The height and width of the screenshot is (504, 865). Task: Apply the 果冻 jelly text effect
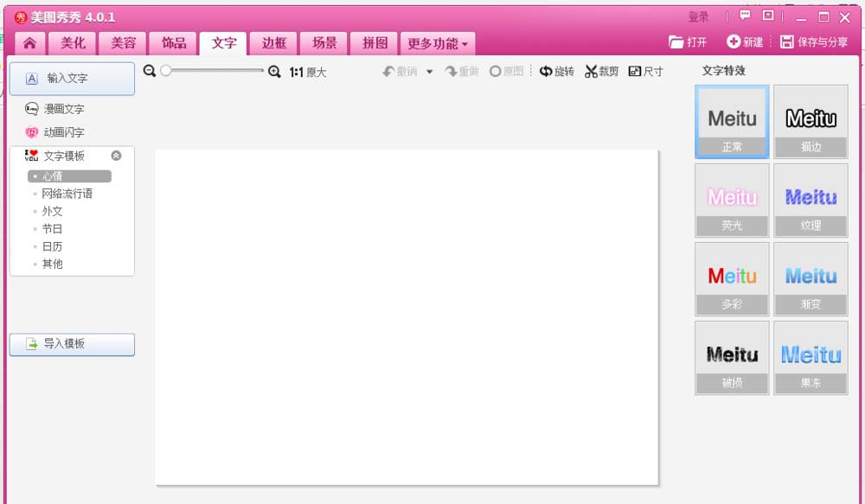pos(811,358)
